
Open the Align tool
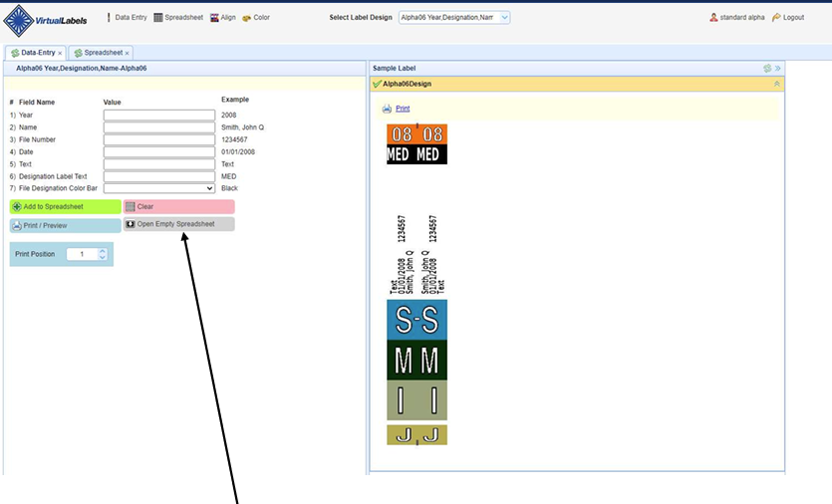(223, 18)
